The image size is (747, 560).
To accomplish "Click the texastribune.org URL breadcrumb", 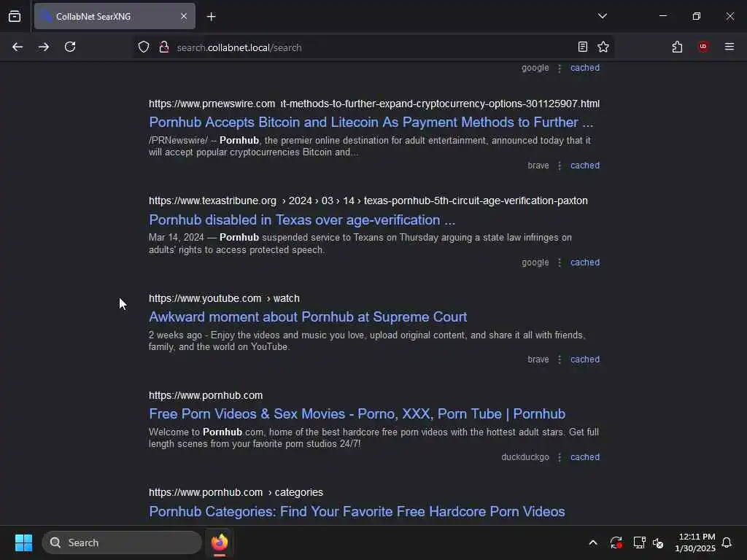I will tap(368, 201).
